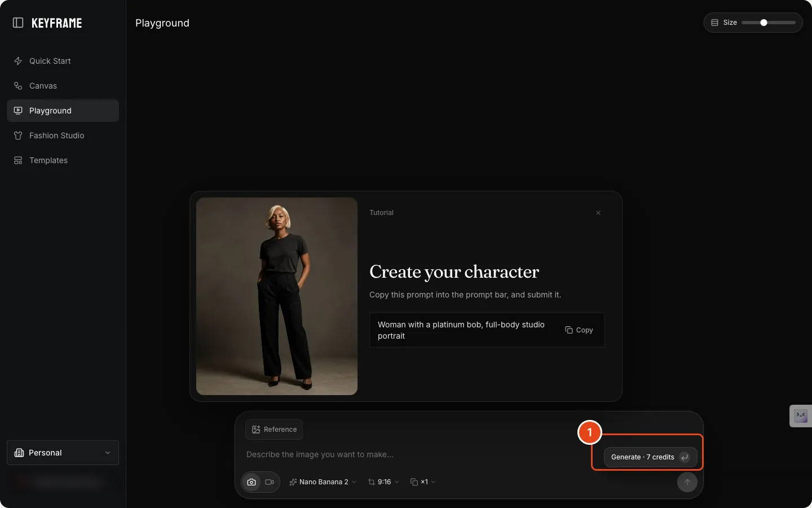Viewport: 812px width, 508px height.
Task: Switch to video mode toggle
Action: coord(270,482)
